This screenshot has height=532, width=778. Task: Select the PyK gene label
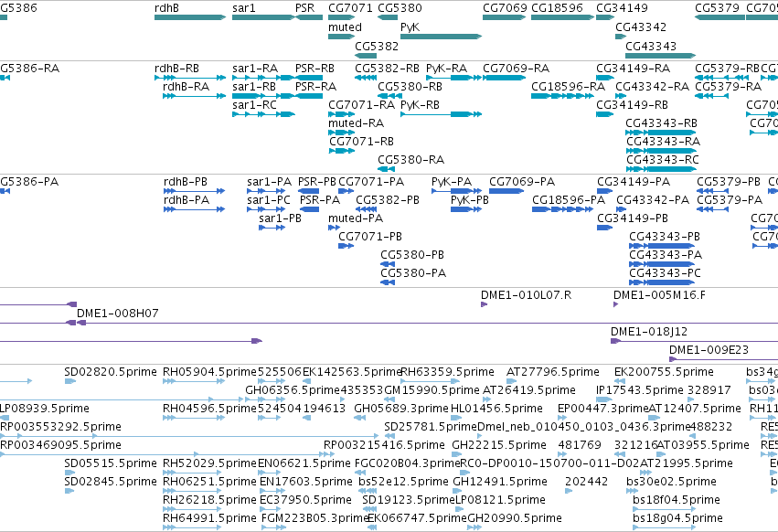(x=410, y=27)
